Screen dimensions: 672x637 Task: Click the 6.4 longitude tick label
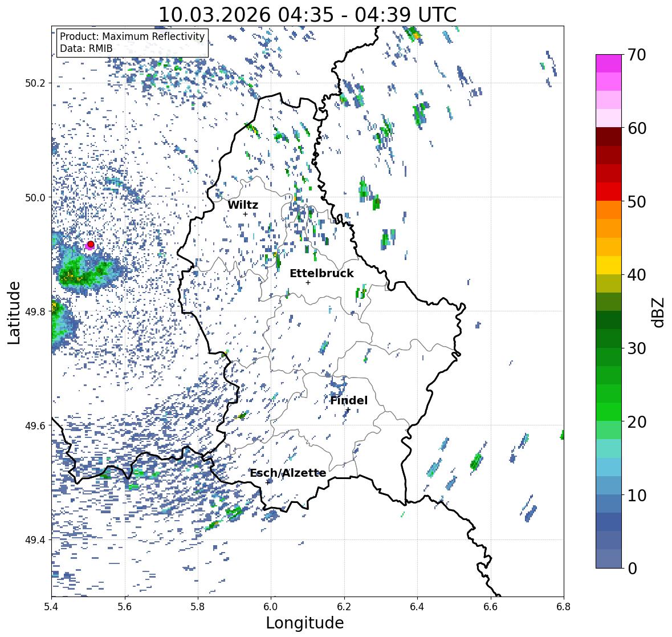pos(417,606)
